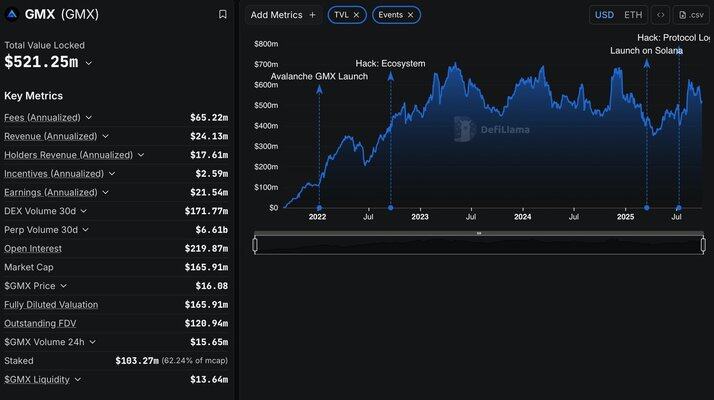This screenshot has height=400, width=714.
Task: Remove the TVL metric chip
Action: pos(356,15)
